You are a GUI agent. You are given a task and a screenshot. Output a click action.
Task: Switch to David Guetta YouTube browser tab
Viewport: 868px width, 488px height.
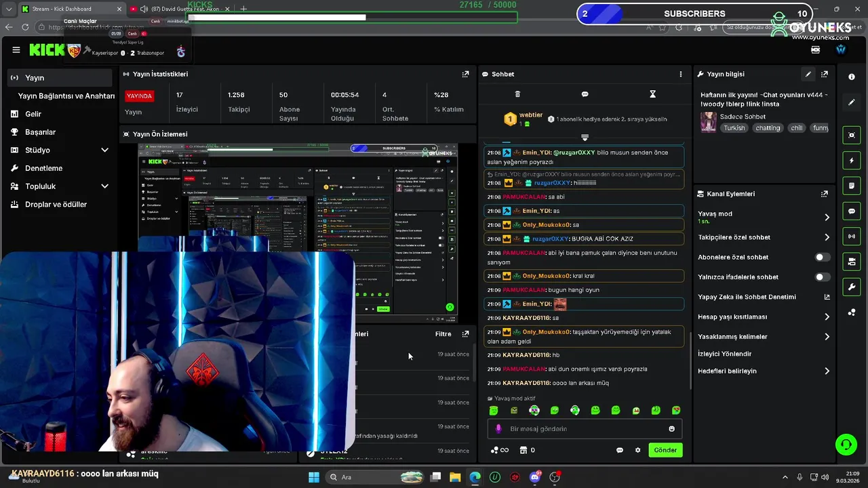click(x=180, y=9)
